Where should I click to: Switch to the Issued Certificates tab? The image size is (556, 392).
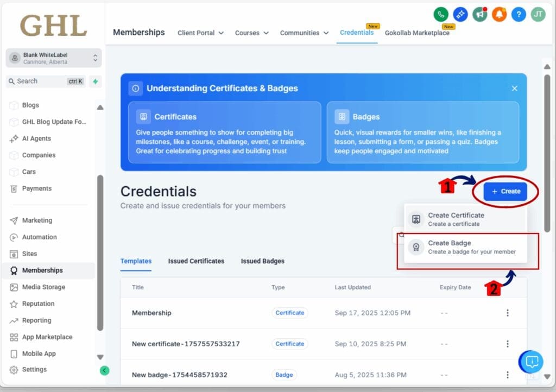coord(196,261)
